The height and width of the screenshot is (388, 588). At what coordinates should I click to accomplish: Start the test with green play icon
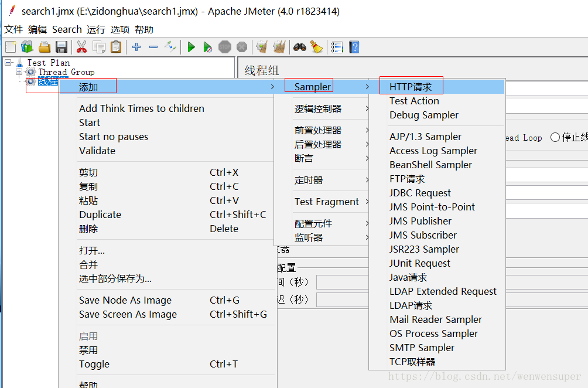pos(191,47)
